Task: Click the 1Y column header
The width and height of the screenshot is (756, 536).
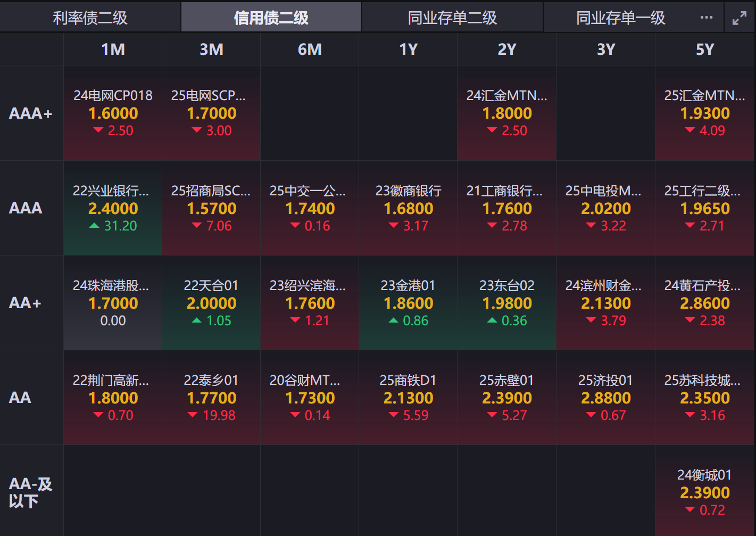Action: coord(408,50)
